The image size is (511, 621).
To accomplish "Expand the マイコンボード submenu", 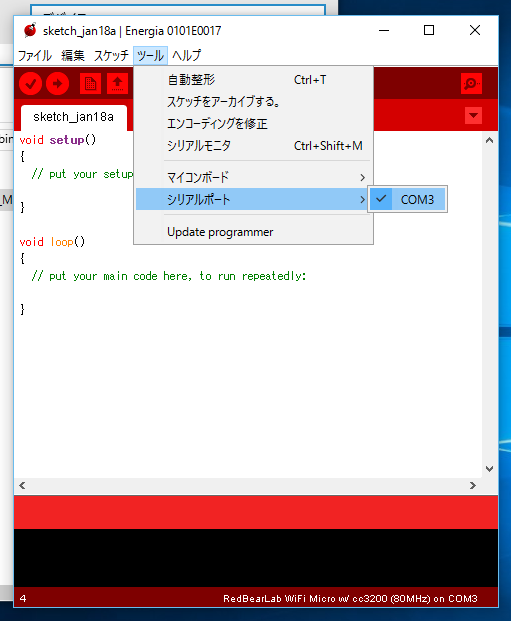I will (x=254, y=177).
